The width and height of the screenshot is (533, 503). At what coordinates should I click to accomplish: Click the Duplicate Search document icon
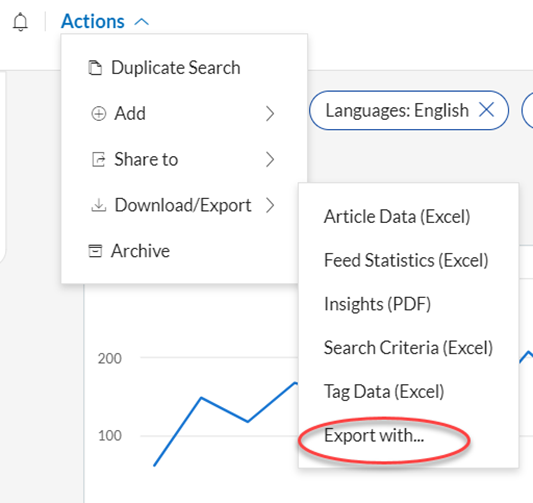[x=95, y=67]
